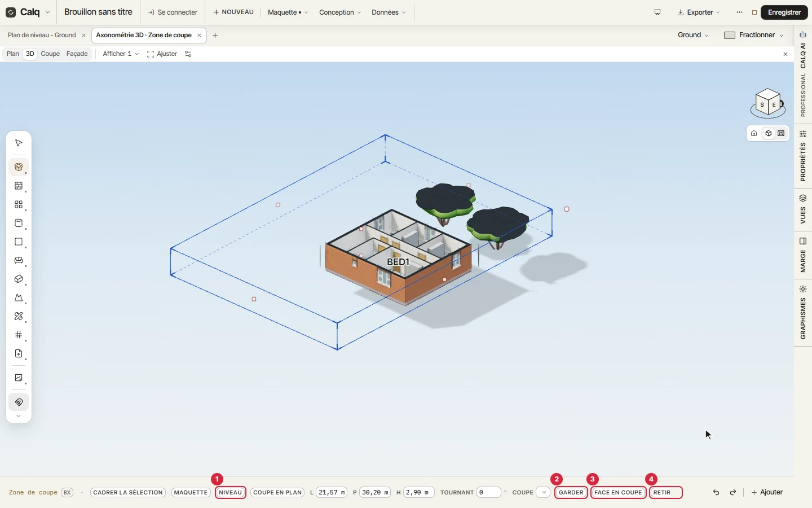
Task: Open the Conception menu
Action: (340, 12)
